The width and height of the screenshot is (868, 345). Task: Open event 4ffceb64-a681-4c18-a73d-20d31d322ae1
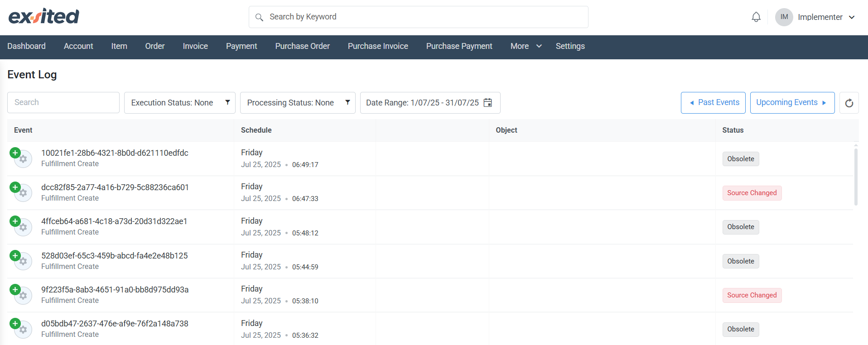coord(114,221)
